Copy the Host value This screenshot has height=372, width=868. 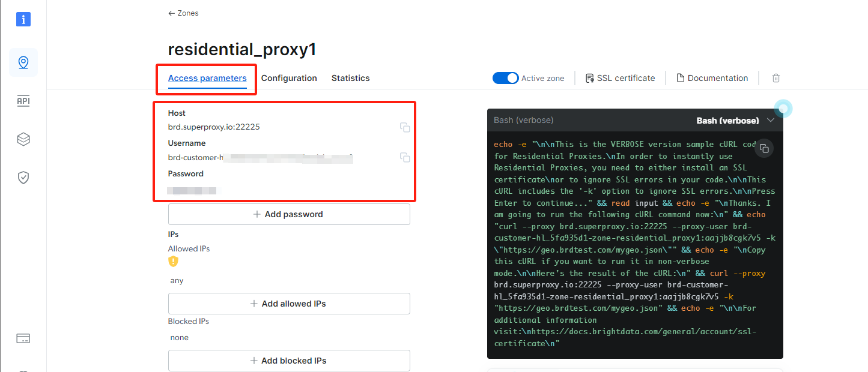click(x=405, y=127)
